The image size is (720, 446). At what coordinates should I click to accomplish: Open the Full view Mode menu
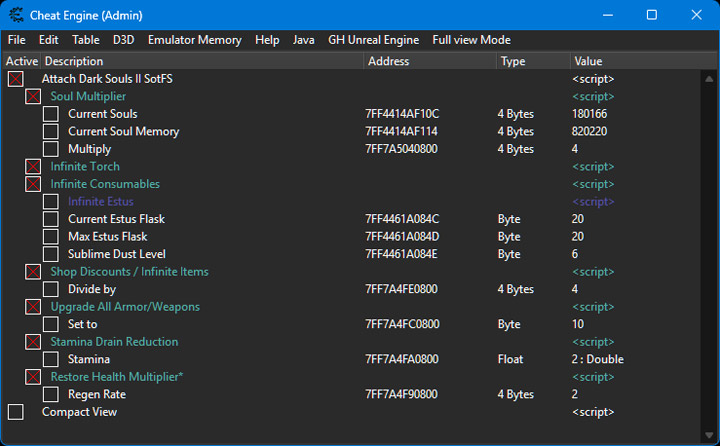pyautogui.click(x=471, y=40)
